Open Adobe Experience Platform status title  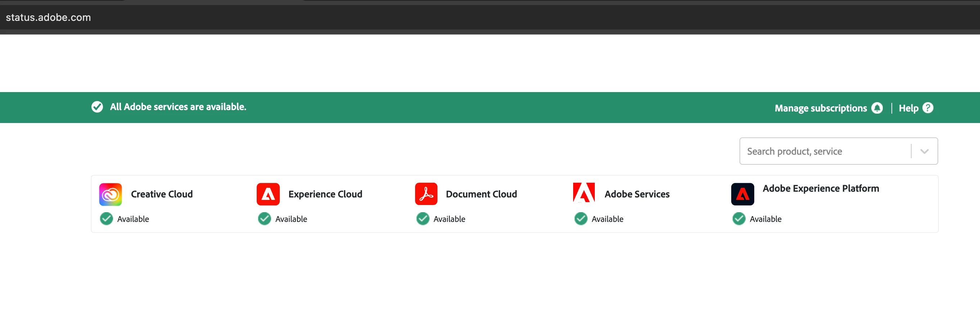pyautogui.click(x=821, y=188)
